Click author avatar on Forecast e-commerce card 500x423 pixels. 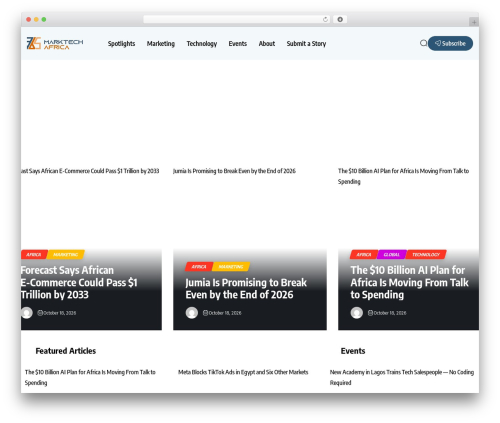[27, 313]
